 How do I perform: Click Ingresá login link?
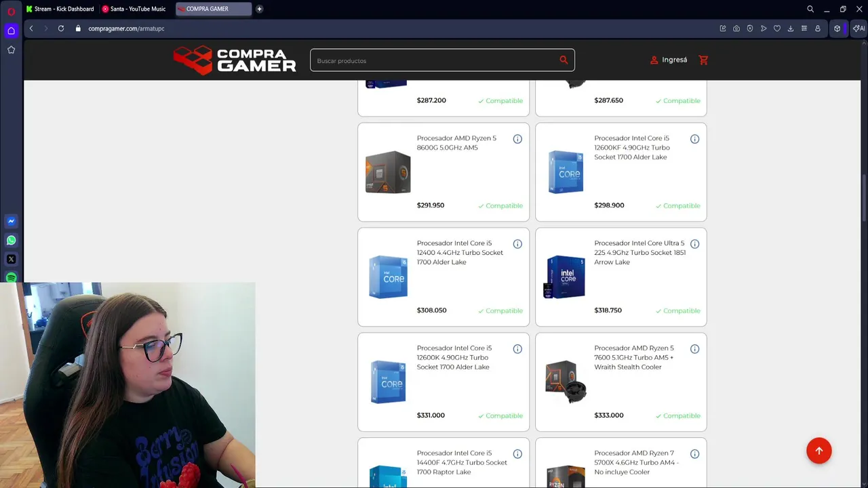669,60
